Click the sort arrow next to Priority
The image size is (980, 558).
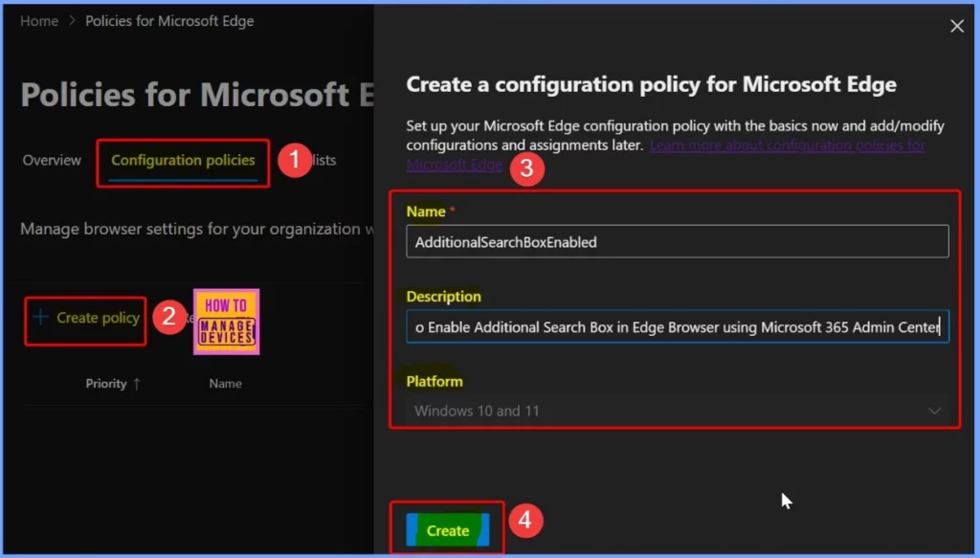click(137, 384)
